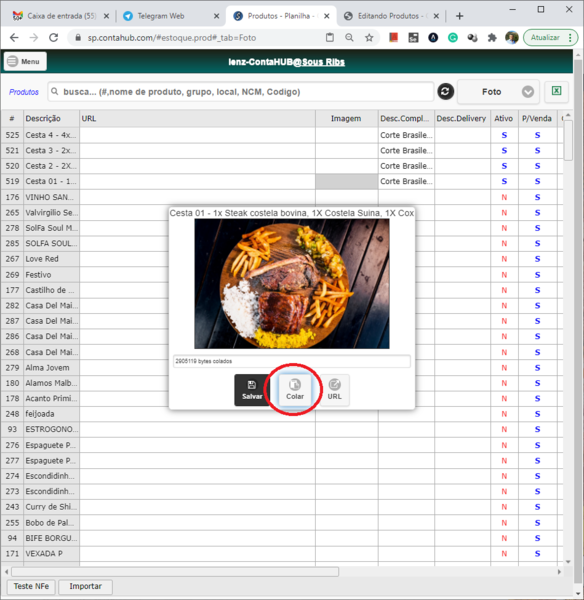Click the green Grammarly extension icon
Image resolution: width=584 pixels, height=600 pixels.
[453, 38]
